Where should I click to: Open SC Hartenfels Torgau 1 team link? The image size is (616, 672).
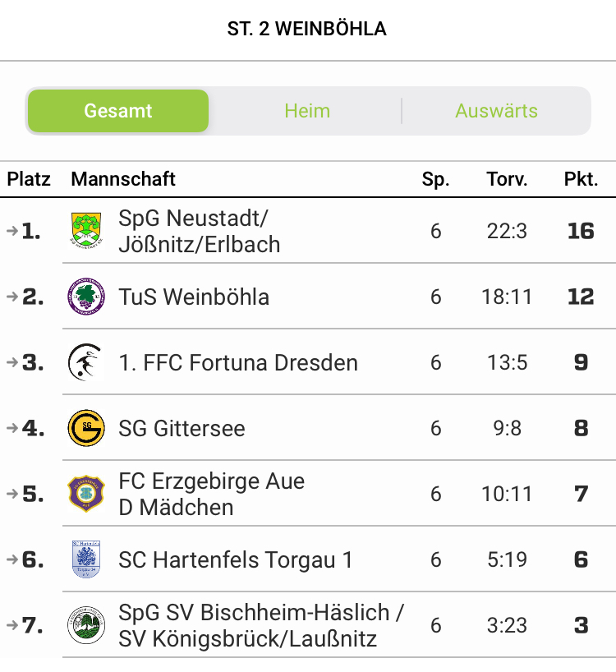235,559
